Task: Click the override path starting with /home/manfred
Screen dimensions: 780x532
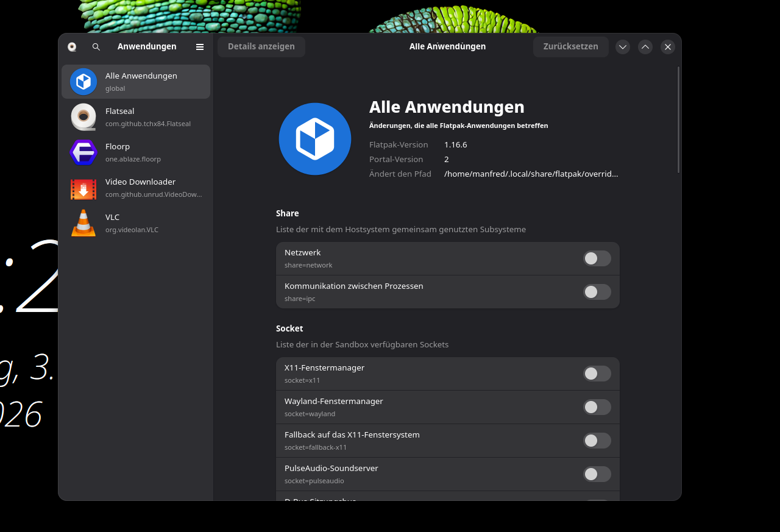Action: point(531,174)
